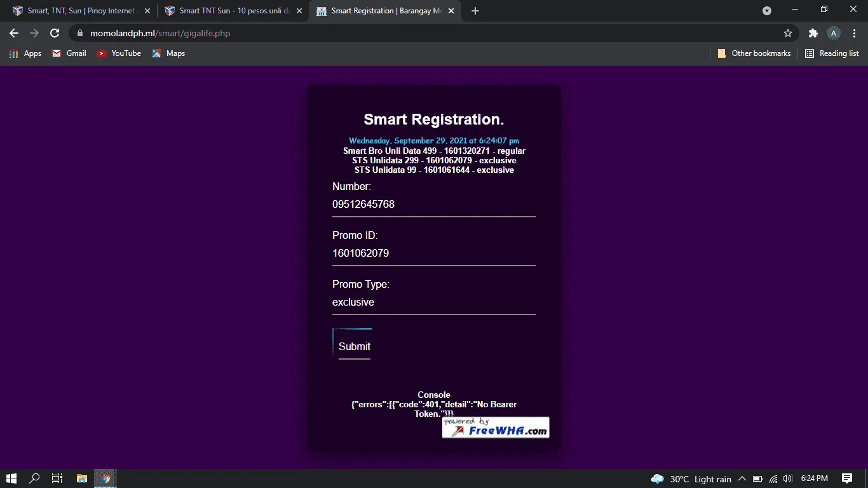Restore down the Chrome window
868x488 pixels.
coord(824,10)
